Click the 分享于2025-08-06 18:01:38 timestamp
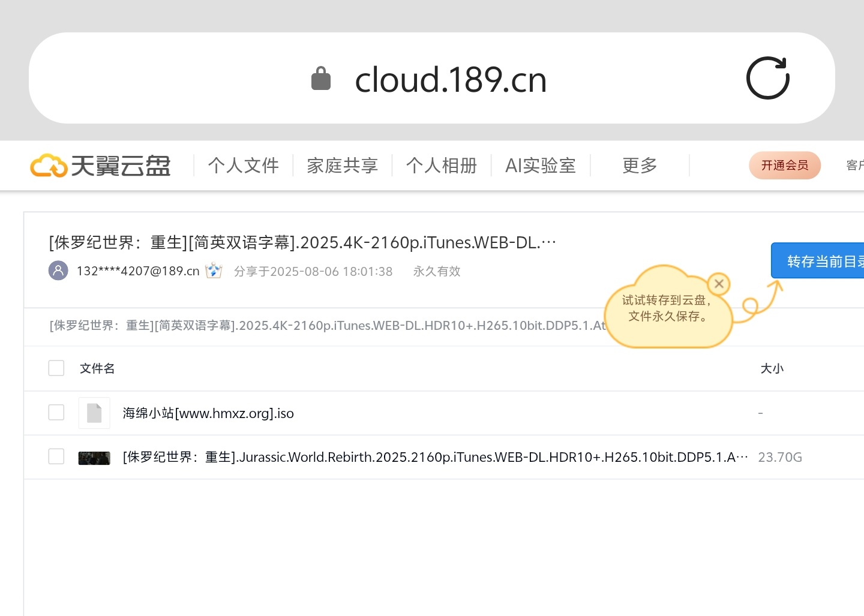Viewport: 864px width, 616px height. (313, 271)
